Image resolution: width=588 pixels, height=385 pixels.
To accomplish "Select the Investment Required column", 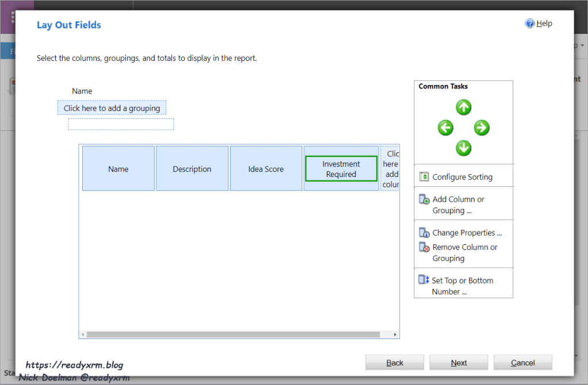I will (x=341, y=169).
